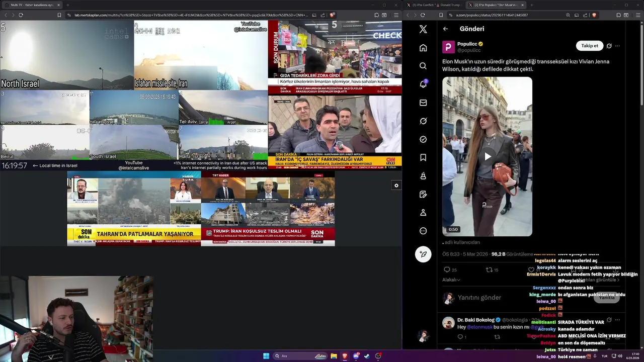This screenshot has height=362, width=644.
Task: Bookmark the Multi TV page
Action: [x=59, y=15]
